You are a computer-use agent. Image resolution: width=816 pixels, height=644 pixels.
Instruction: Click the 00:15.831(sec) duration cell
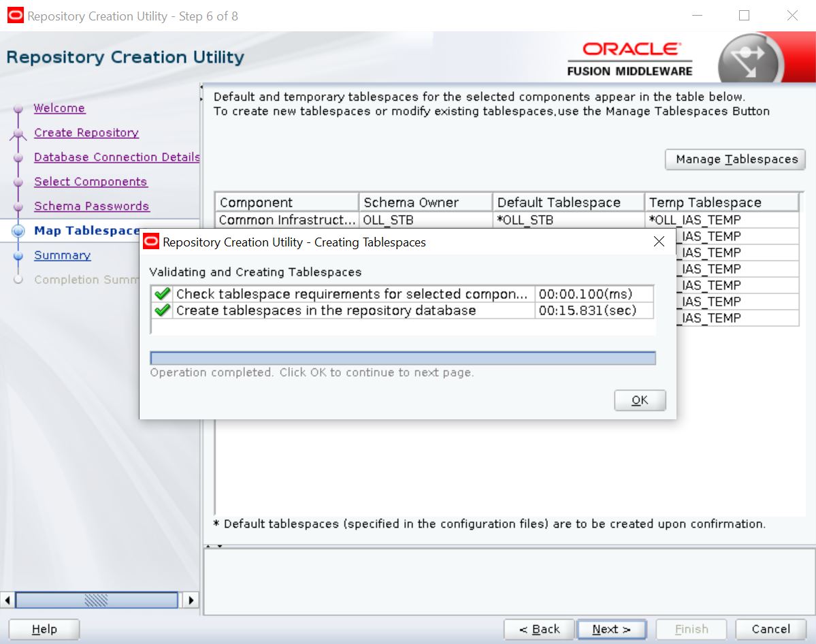pos(593,310)
